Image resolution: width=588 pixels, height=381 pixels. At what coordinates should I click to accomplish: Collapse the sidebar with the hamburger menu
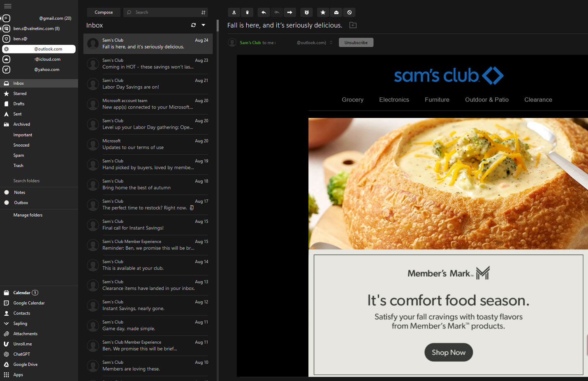[x=7, y=6]
